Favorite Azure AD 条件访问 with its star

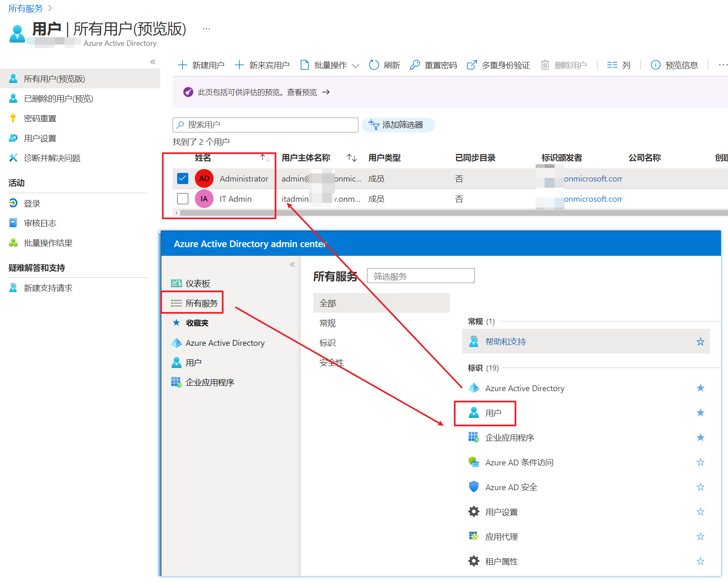(700, 463)
